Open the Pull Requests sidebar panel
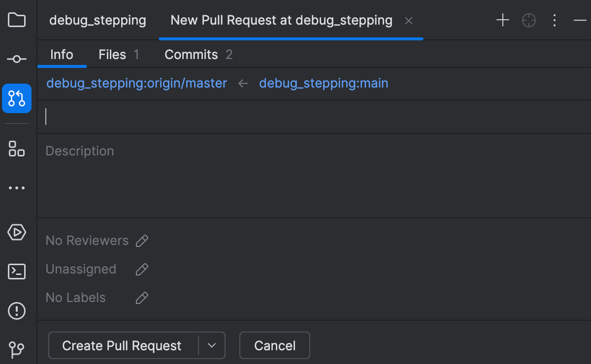This screenshot has width=591, height=364. tap(16, 98)
